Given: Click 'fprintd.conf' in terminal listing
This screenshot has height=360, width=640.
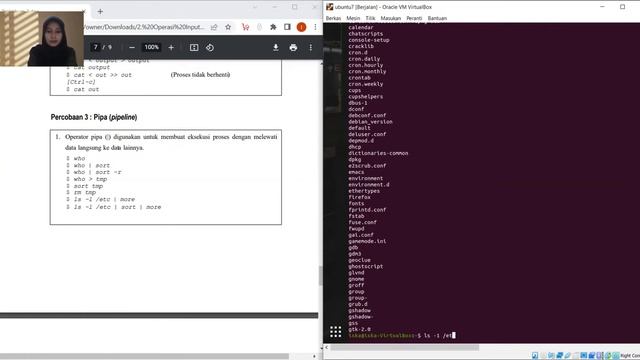Looking at the screenshot, I should (367, 210).
